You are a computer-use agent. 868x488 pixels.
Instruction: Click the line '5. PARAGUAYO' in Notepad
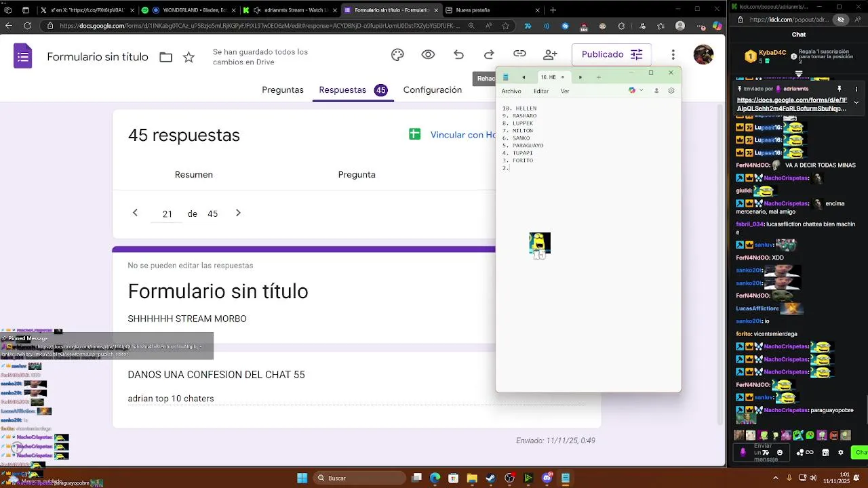(523, 146)
